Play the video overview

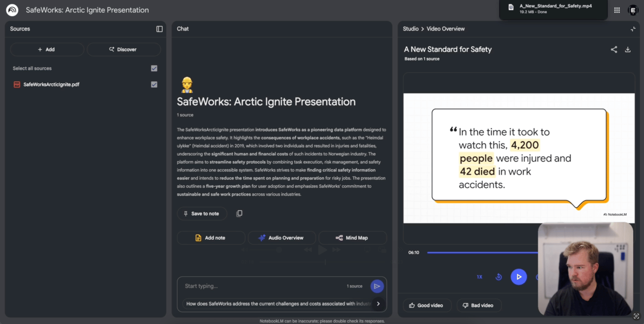[519, 277]
